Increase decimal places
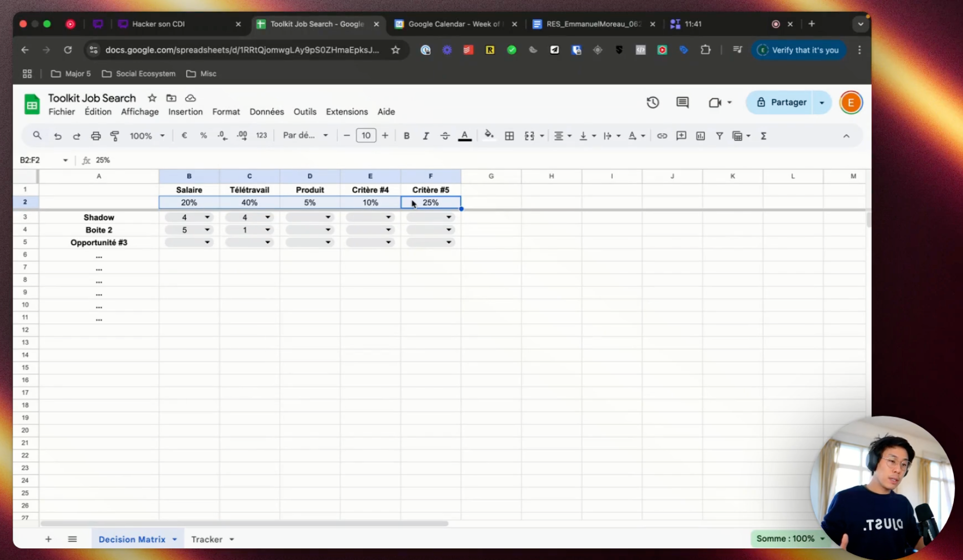This screenshot has width=963, height=560. 242,136
